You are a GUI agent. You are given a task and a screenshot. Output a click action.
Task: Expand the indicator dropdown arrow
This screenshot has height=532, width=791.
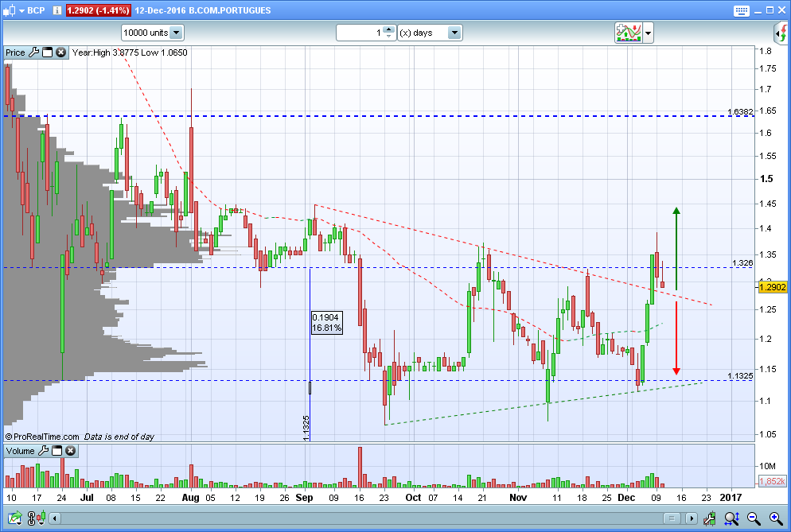(649, 33)
